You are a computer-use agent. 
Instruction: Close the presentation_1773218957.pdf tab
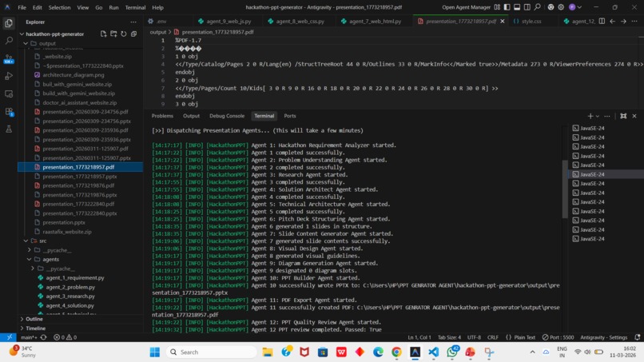pos(503,21)
